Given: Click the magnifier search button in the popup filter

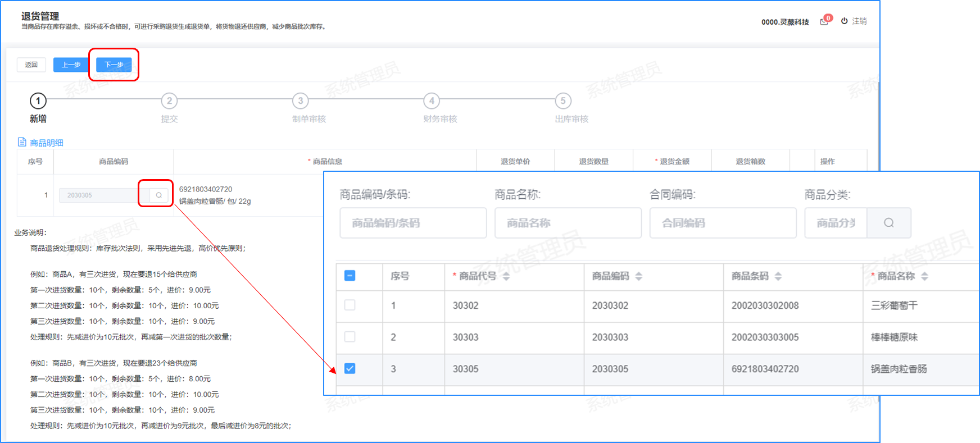Looking at the screenshot, I should click(x=888, y=223).
